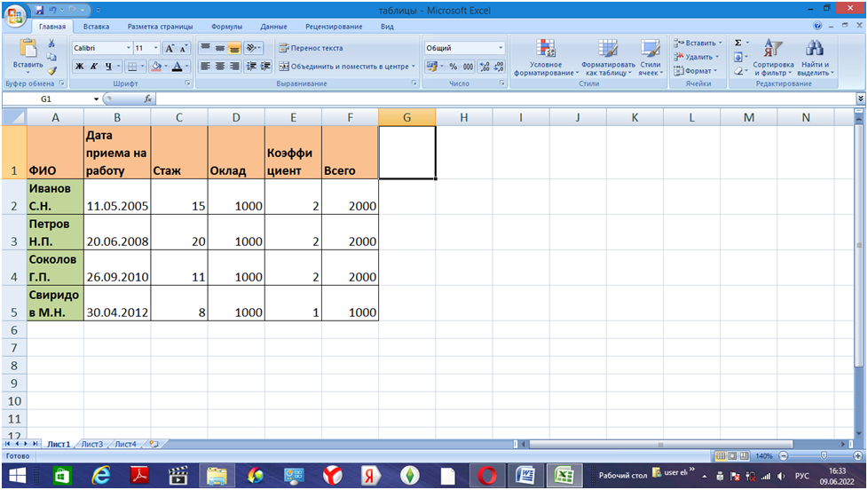Cut selection with the scissors icon
Image resolution: width=868 pixels, height=490 pixels.
(51, 43)
